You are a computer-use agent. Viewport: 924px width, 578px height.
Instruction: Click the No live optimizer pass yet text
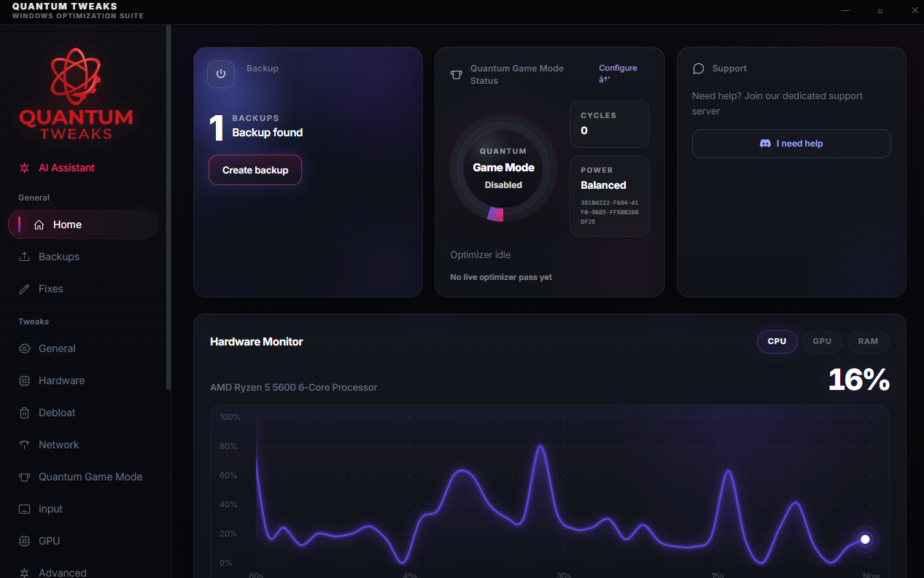point(501,278)
